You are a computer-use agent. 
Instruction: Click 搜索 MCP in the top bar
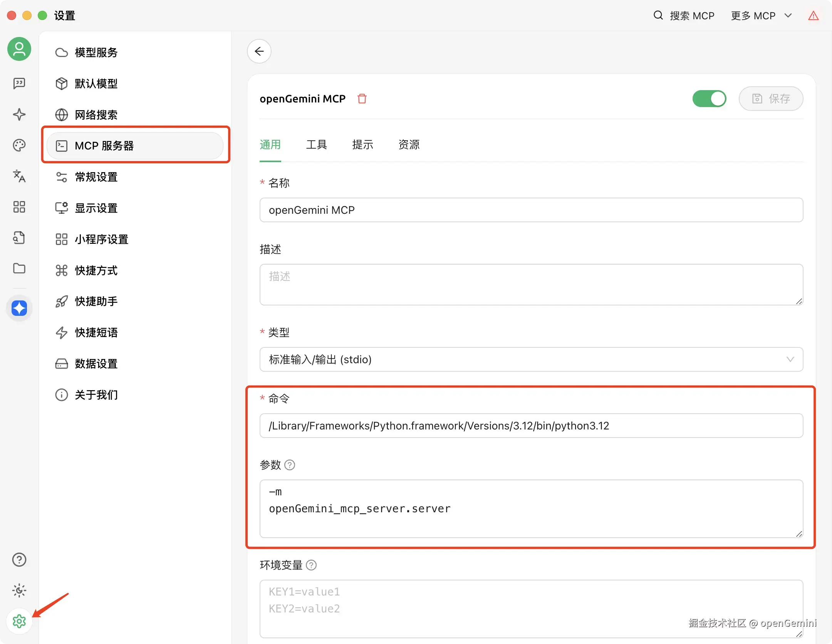(684, 16)
